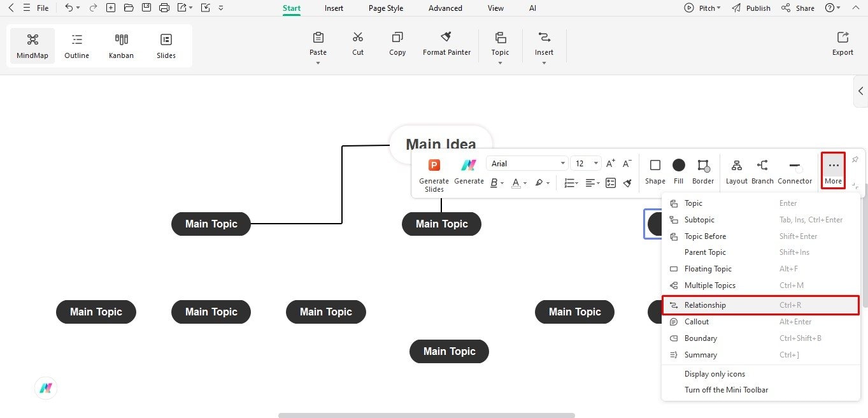Click the Export button in the ribbon

(843, 43)
